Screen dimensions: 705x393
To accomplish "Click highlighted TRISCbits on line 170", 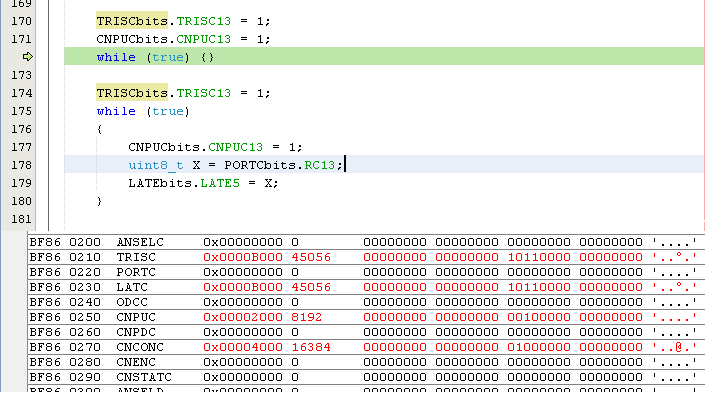I will click(132, 21).
